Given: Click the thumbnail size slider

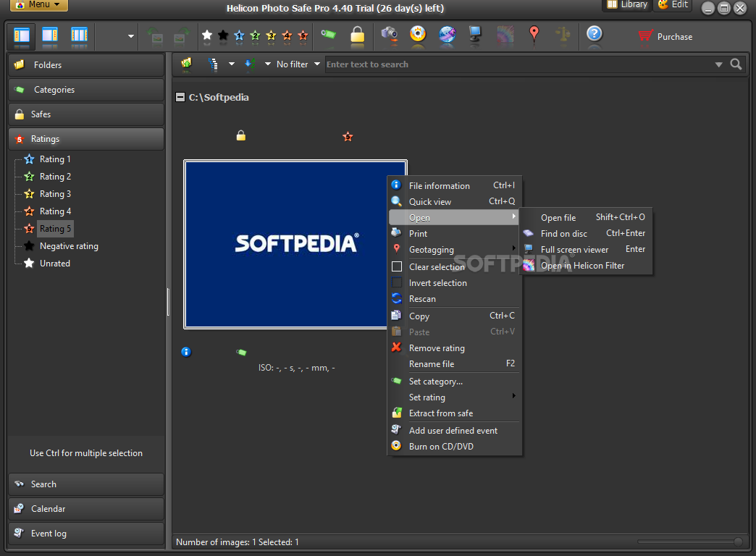Looking at the screenshot, I should pyautogui.click(x=690, y=542).
